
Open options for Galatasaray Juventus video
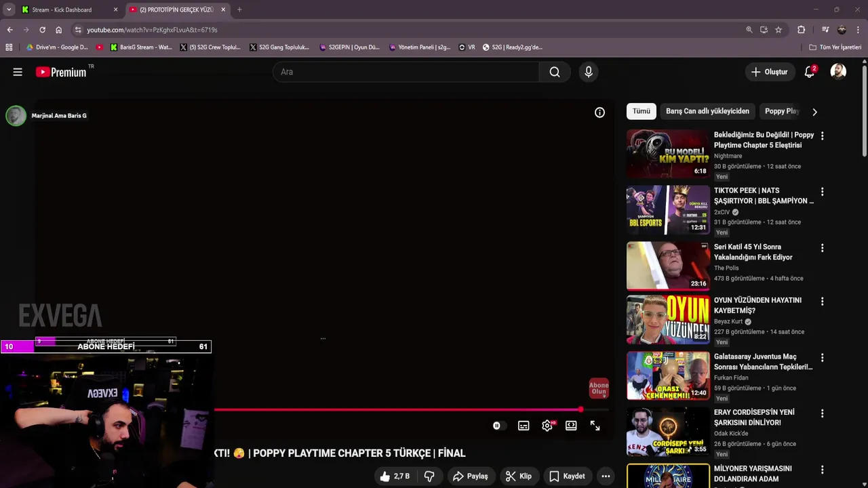pos(822,358)
